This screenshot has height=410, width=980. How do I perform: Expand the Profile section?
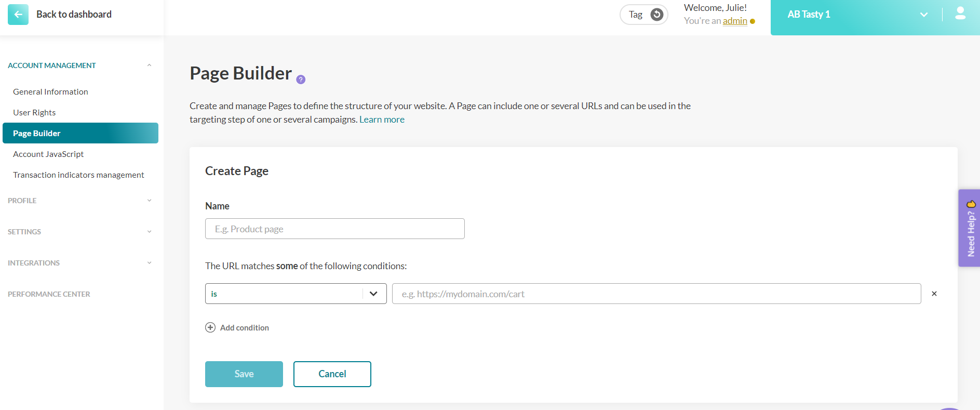[149, 201]
